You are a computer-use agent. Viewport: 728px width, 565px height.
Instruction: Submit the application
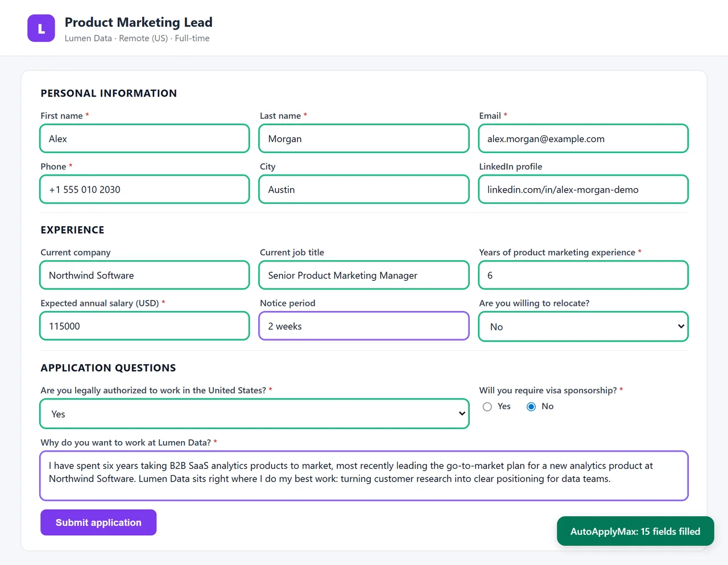pyautogui.click(x=98, y=522)
